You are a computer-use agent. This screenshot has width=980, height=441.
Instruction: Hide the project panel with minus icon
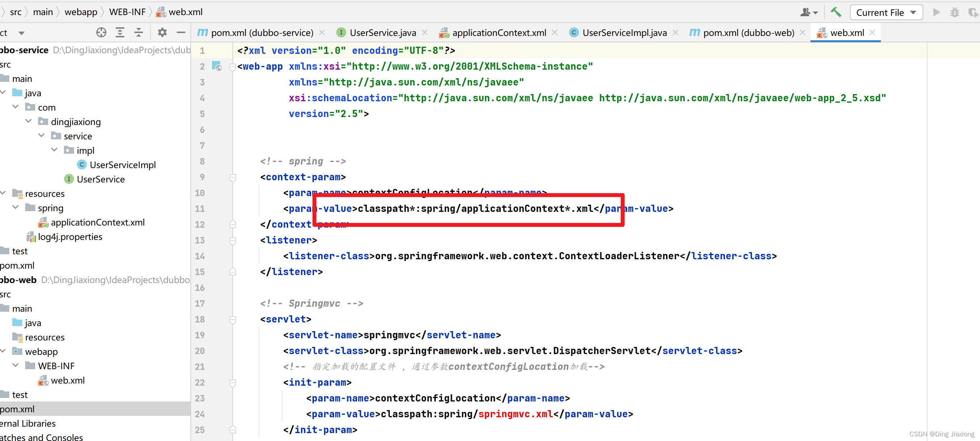point(181,33)
